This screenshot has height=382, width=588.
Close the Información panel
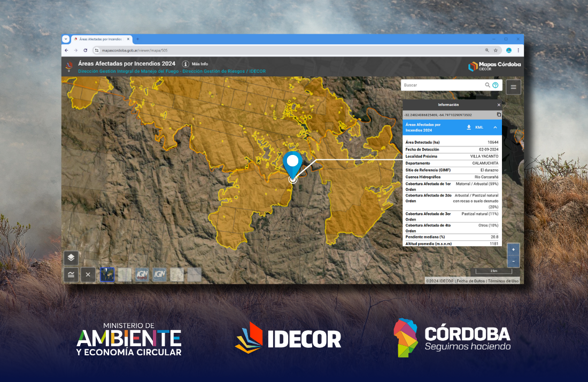[x=499, y=105]
